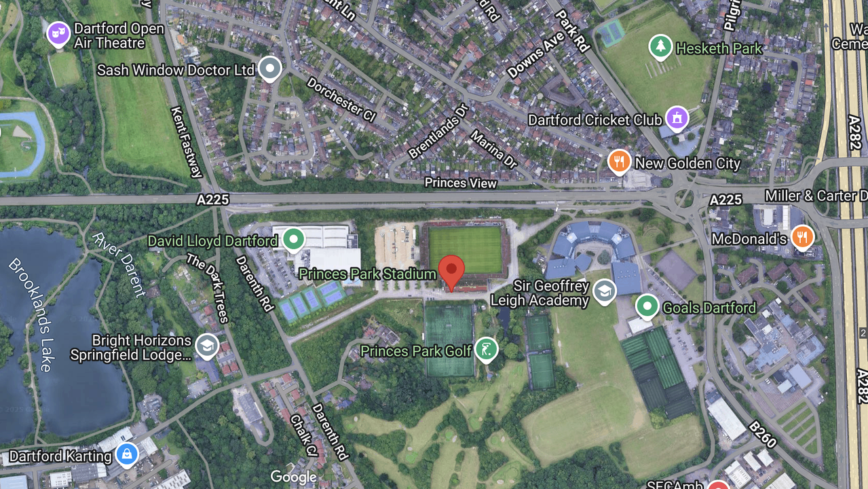Click the Dartford Karting blue lock icon
This screenshot has height=489, width=868.
[x=127, y=454]
